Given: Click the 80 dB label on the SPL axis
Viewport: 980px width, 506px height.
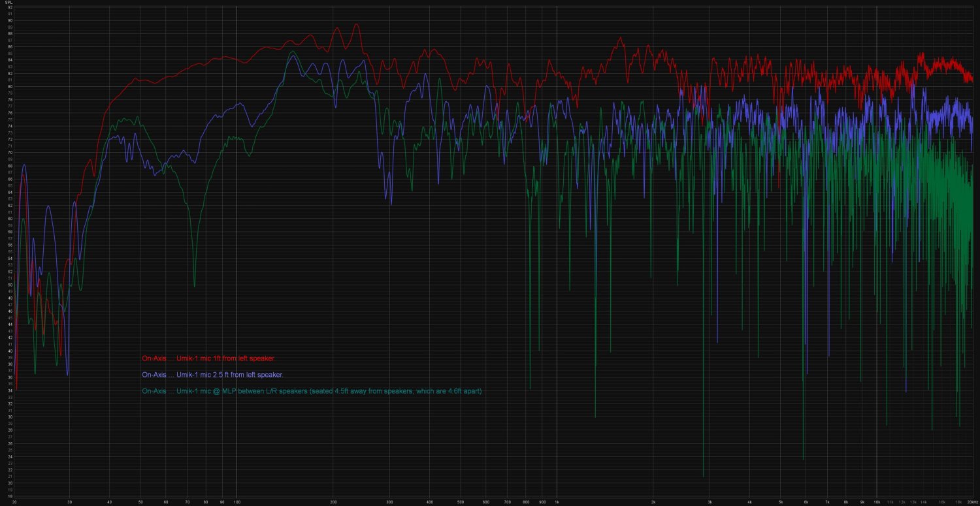Looking at the screenshot, I should tap(10, 86).
